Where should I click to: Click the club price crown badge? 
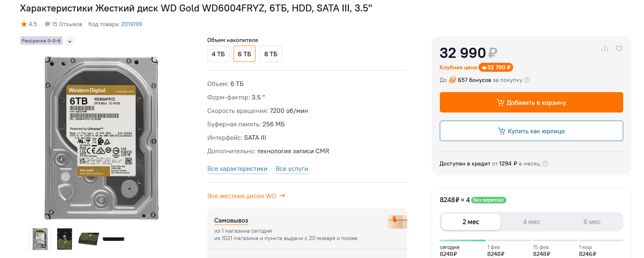click(496, 67)
